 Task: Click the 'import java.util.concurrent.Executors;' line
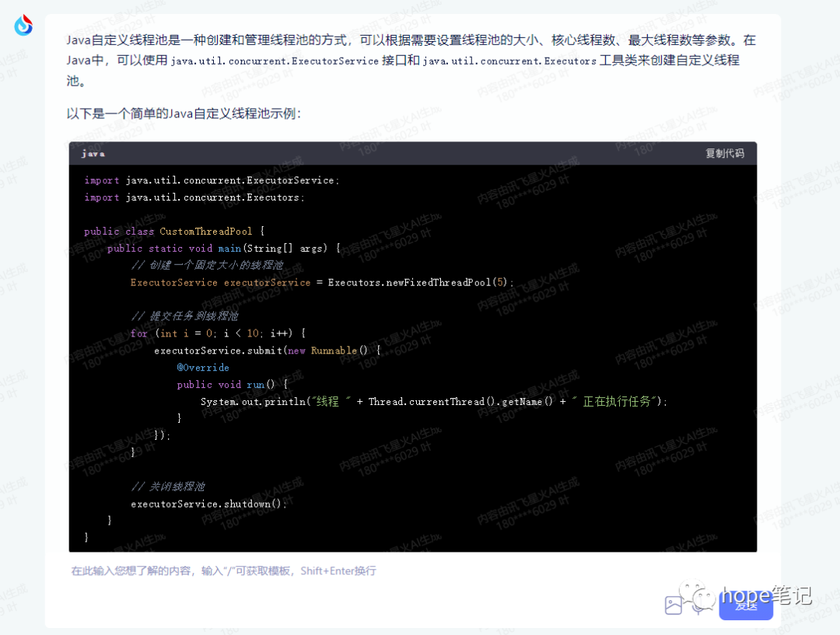point(194,197)
